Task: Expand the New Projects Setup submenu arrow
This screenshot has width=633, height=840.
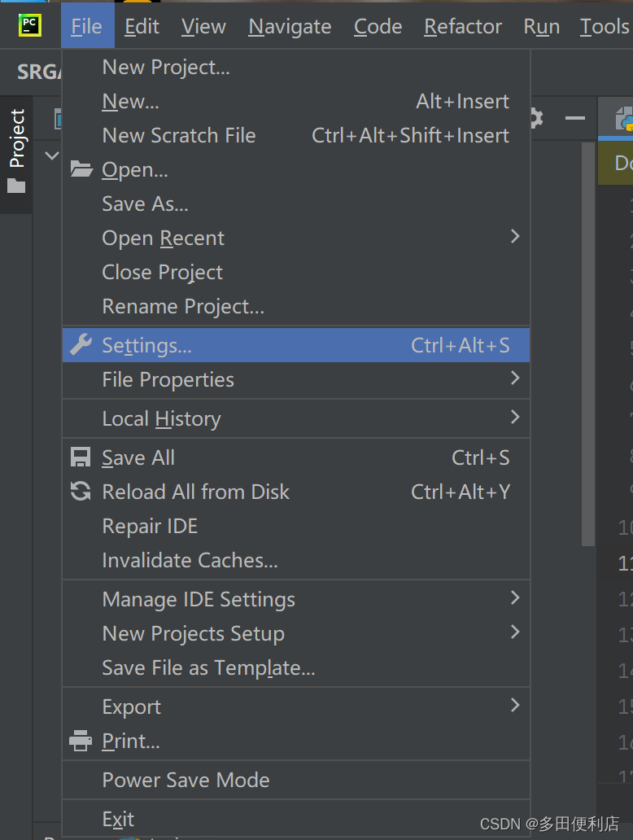Action: (515, 632)
